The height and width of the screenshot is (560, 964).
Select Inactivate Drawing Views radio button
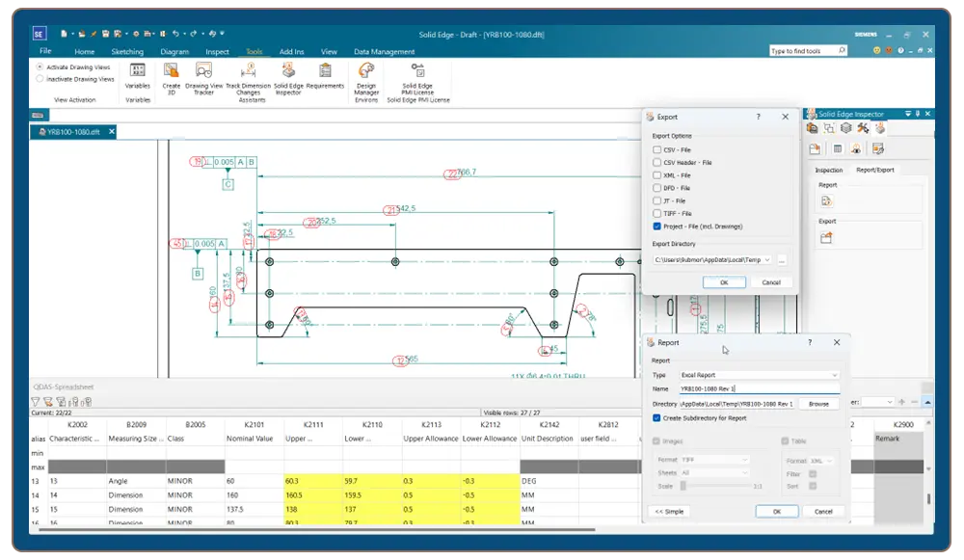(x=40, y=79)
